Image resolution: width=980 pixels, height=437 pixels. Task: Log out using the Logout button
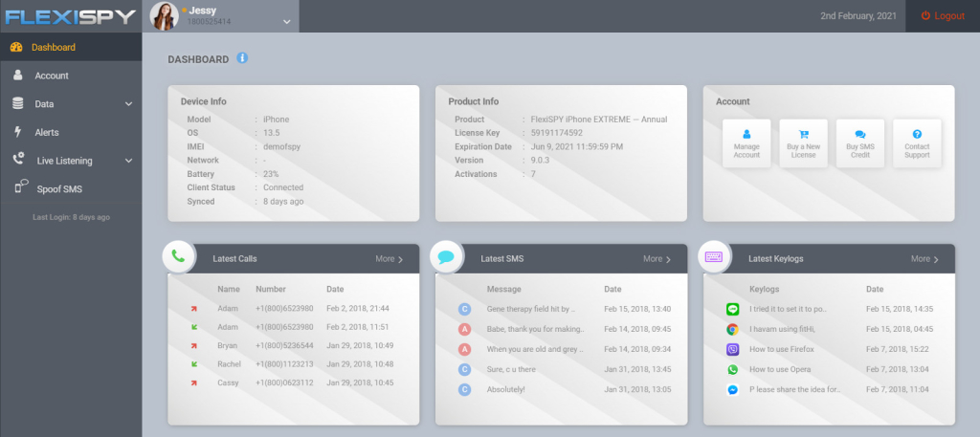click(x=943, y=16)
